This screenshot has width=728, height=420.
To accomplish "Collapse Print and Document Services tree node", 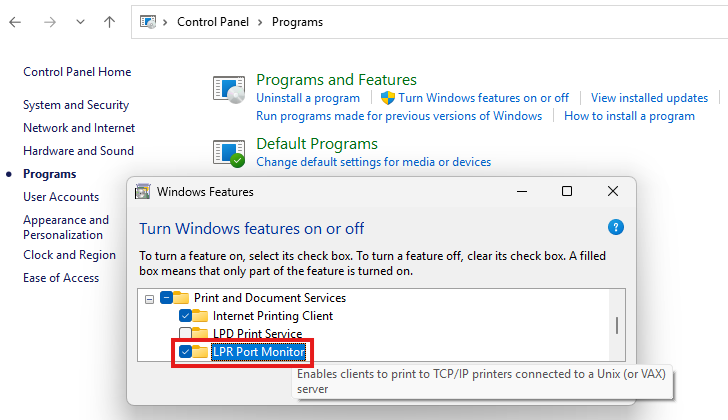I will [x=149, y=299].
